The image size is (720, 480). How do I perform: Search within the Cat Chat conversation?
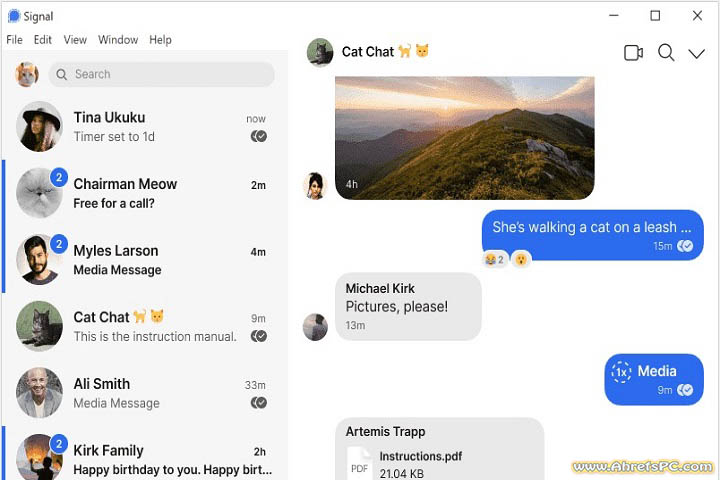666,53
